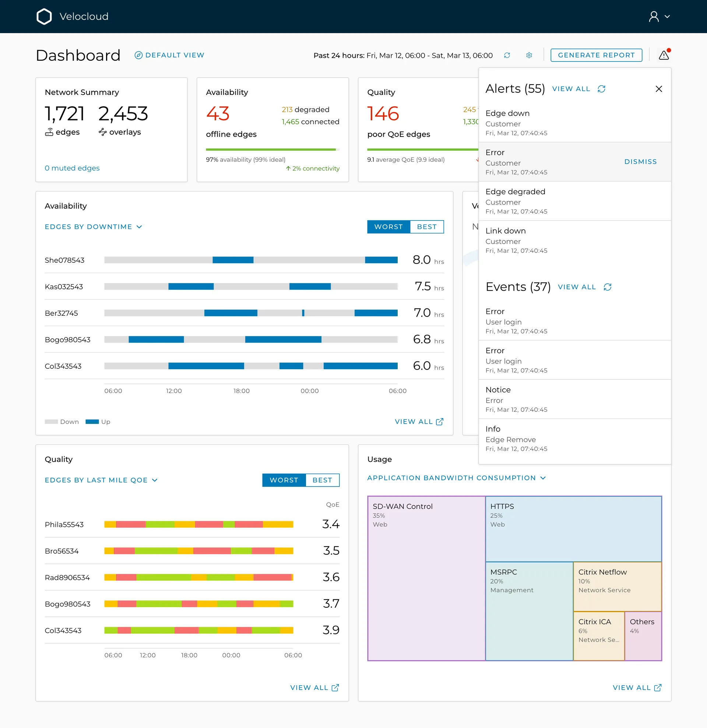Dismiss the Error customer alert
The width and height of the screenshot is (707, 728).
(640, 162)
